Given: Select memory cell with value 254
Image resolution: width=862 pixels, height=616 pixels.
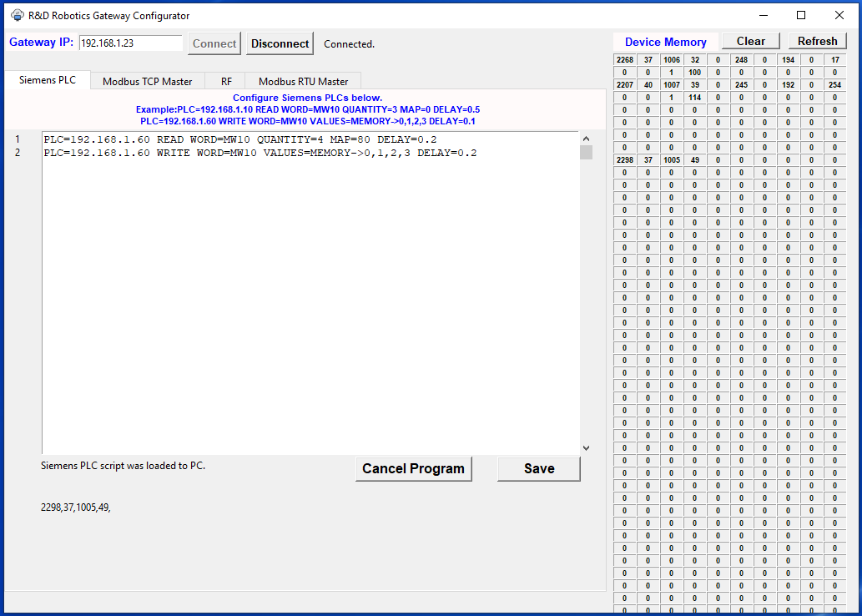Looking at the screenshot, I should click(x=835, y=84).
